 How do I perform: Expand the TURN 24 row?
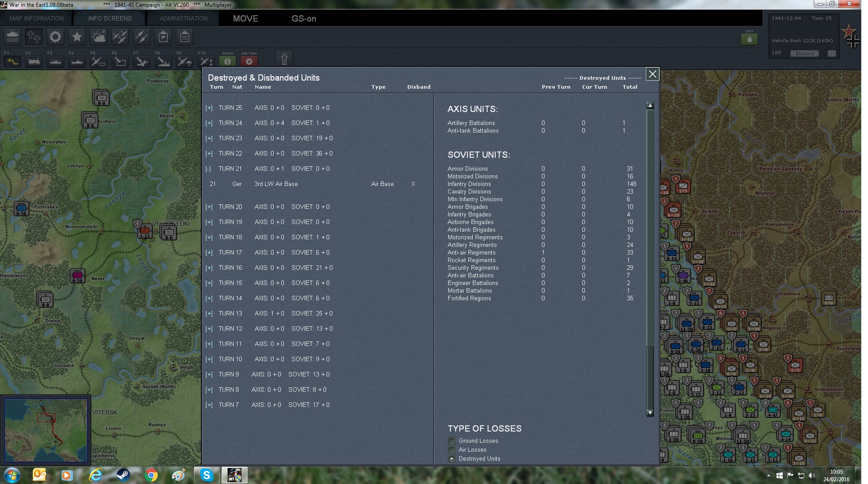point(209,123)
